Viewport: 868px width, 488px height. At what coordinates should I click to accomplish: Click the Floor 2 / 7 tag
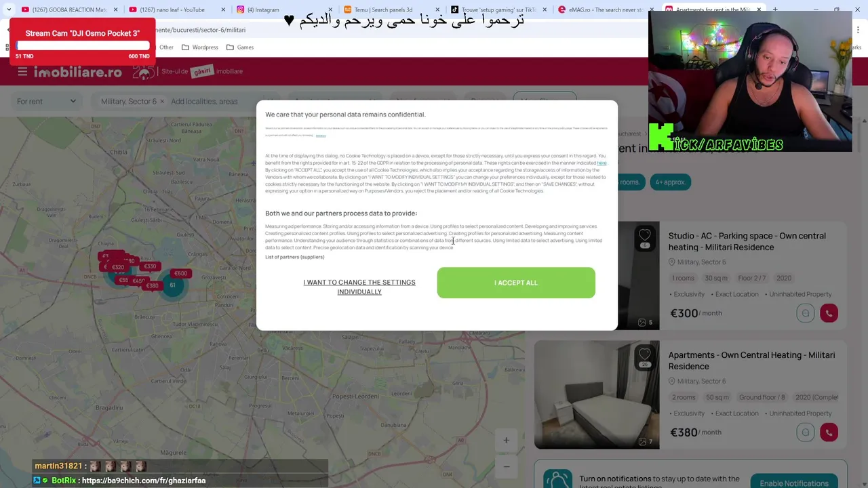(752, 278)
